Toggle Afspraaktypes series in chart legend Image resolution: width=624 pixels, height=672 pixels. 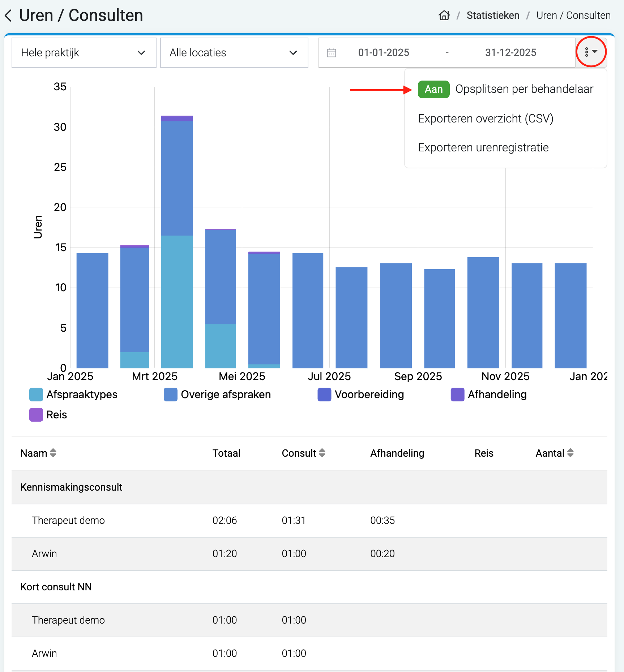pyautogui.click(x=73, y=394)
